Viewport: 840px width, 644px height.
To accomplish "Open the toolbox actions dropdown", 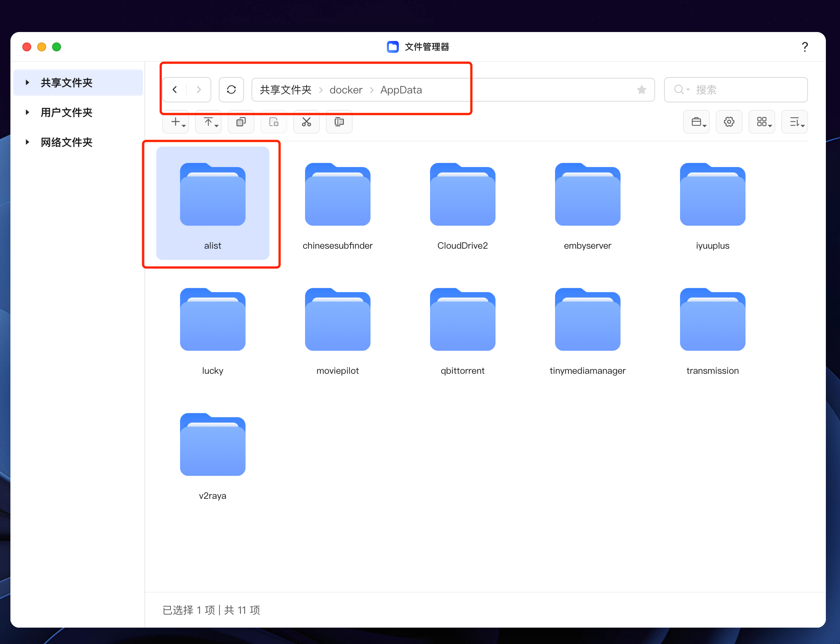I will 696,122.
